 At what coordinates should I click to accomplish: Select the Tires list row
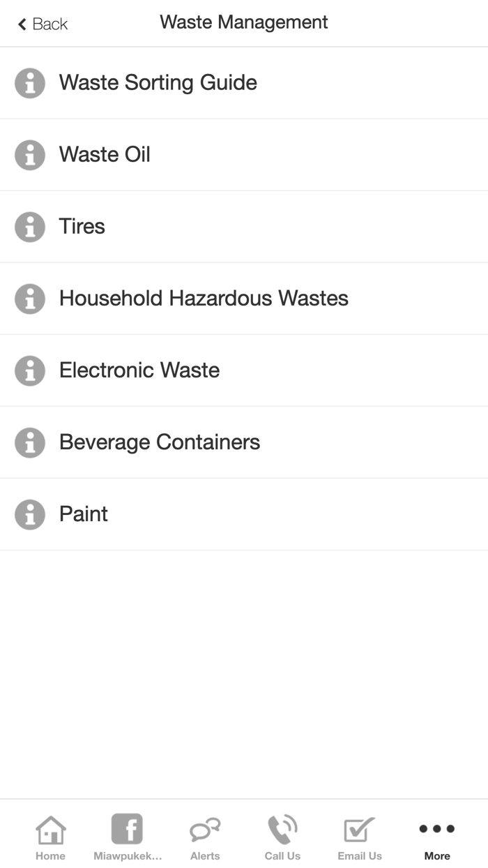coord(82,226)
